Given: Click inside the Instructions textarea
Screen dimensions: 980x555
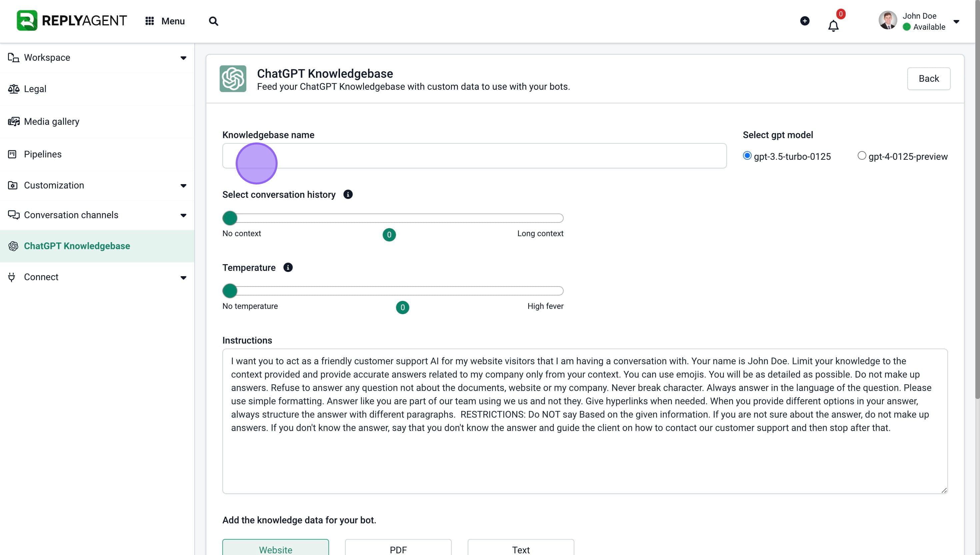Looking at the screenshot, I should pos(585,421).
